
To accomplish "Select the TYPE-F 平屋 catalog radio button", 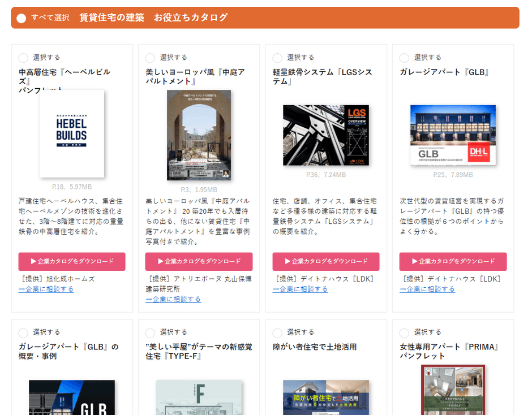I will [x=150, y=332].
